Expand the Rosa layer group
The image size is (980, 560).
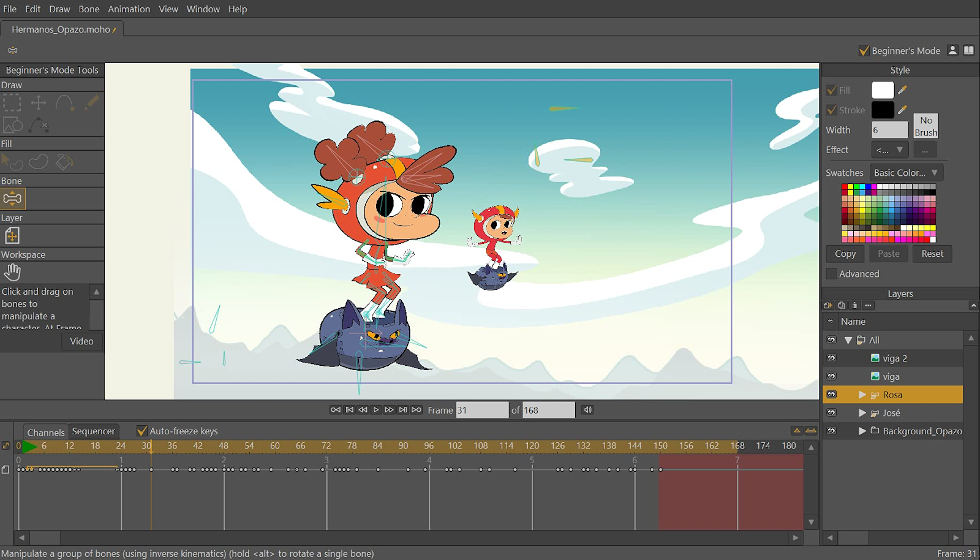tap(862, 395)
